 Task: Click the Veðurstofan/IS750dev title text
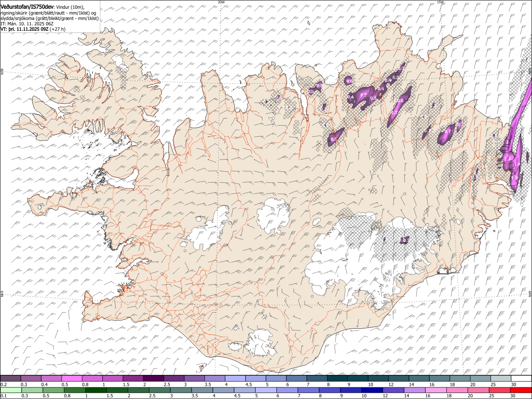27,6
